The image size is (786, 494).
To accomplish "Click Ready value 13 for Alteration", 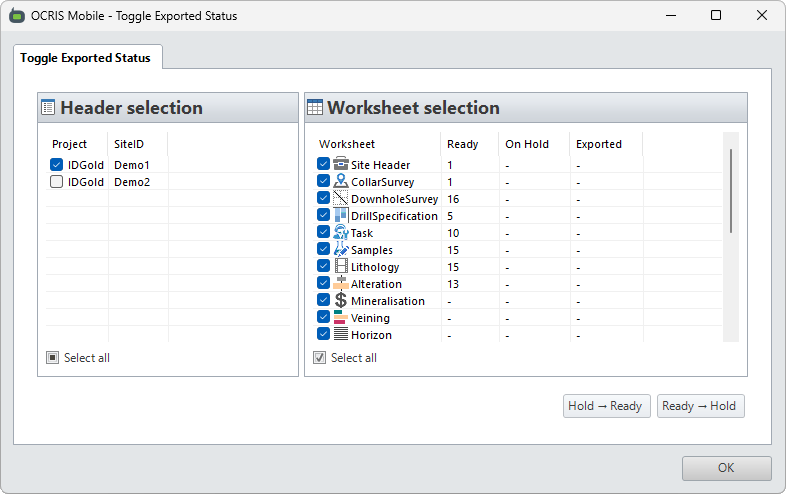I will 453,284.
